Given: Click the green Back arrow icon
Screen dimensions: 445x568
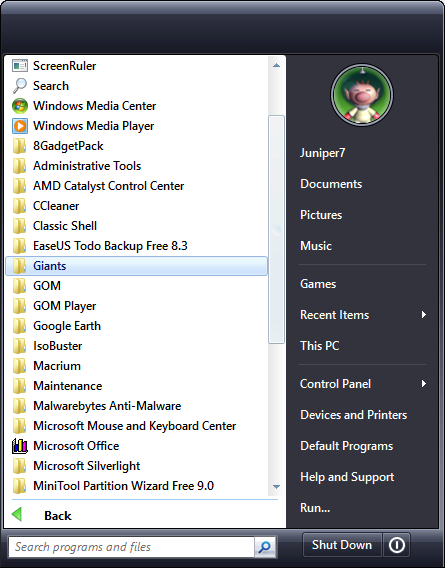Looking at the screenshot, I should tap(17, 514).
